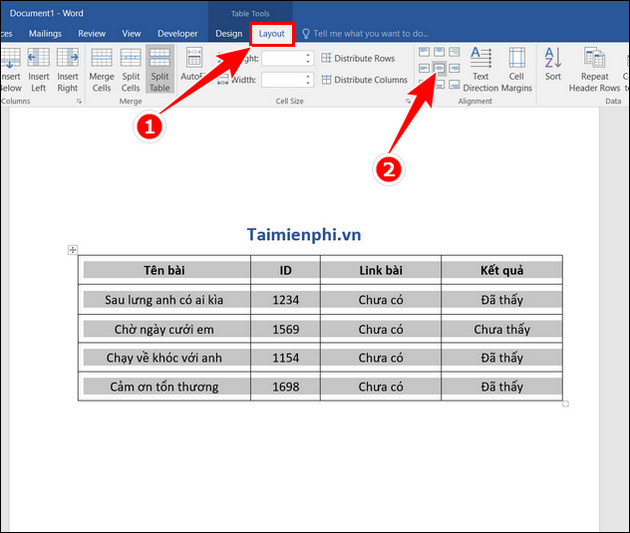Open the Cell Size dialog launcher

tap(408, 101)
